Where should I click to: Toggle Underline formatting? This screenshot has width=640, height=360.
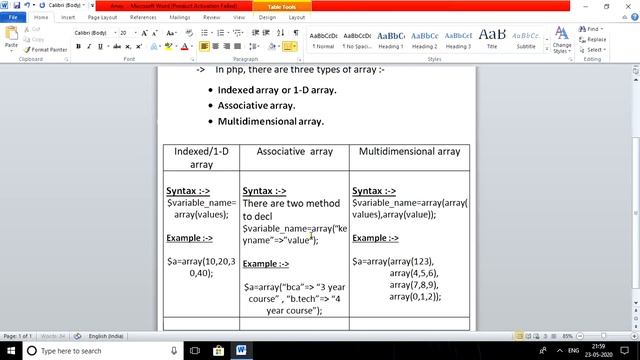click(x=100, y=47)
